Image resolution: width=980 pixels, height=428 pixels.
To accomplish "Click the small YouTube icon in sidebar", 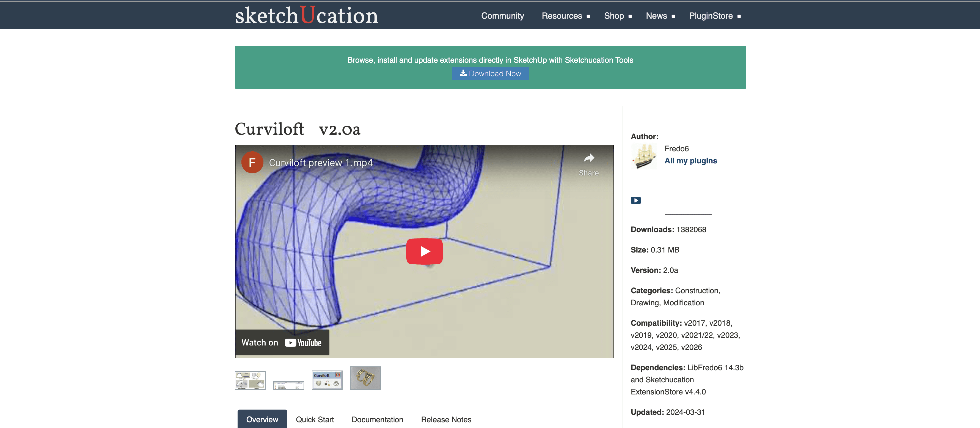I will (635, 201).
